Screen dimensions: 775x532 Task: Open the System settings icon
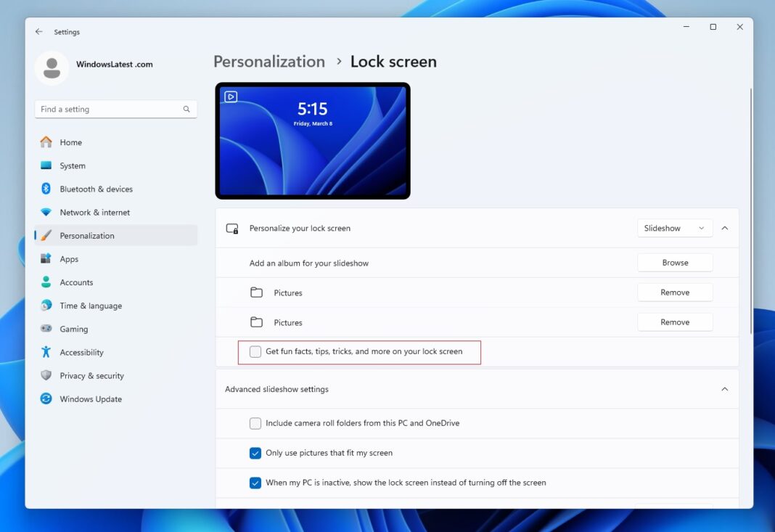pos(46,165)
